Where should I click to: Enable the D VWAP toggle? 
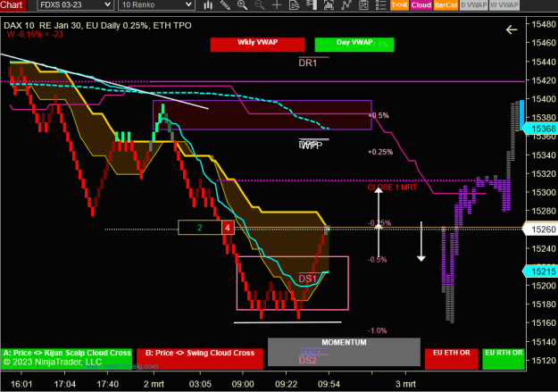pos(473,5)
